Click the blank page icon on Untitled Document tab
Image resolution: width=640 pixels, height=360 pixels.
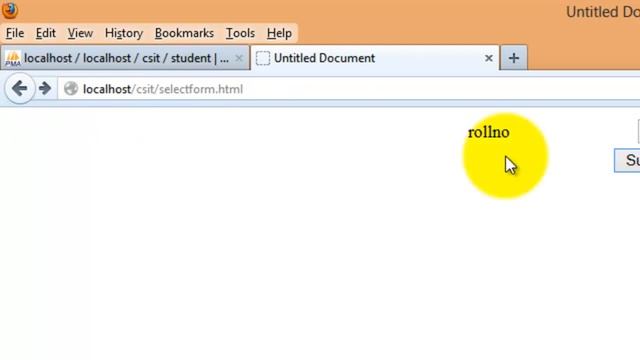coord(263,58)
